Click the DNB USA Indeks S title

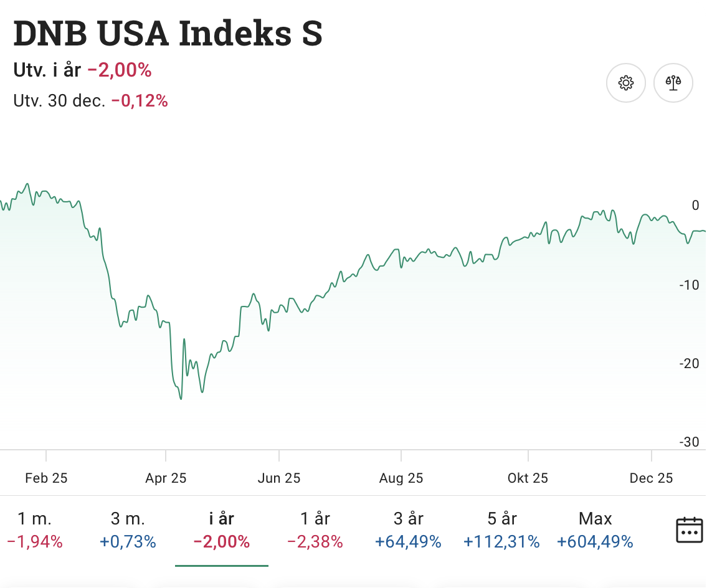coord(168,34)
